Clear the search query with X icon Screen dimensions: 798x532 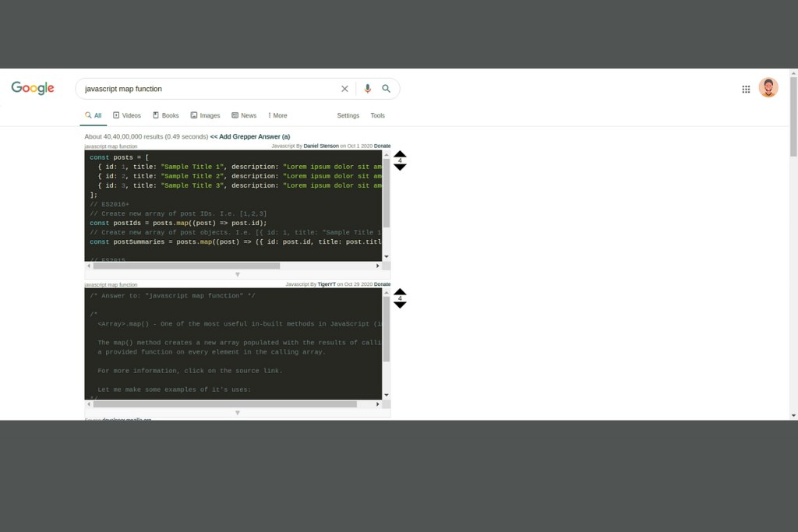tap(344, 89)
